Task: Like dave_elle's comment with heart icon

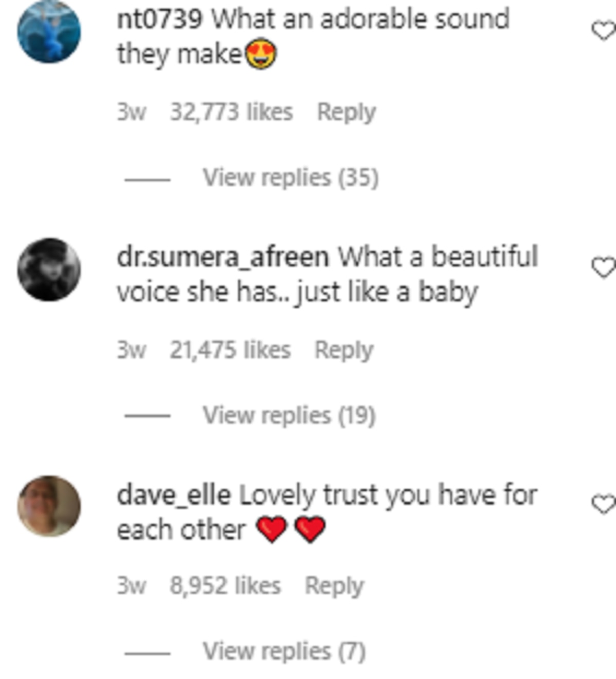Action: [604, 504]
